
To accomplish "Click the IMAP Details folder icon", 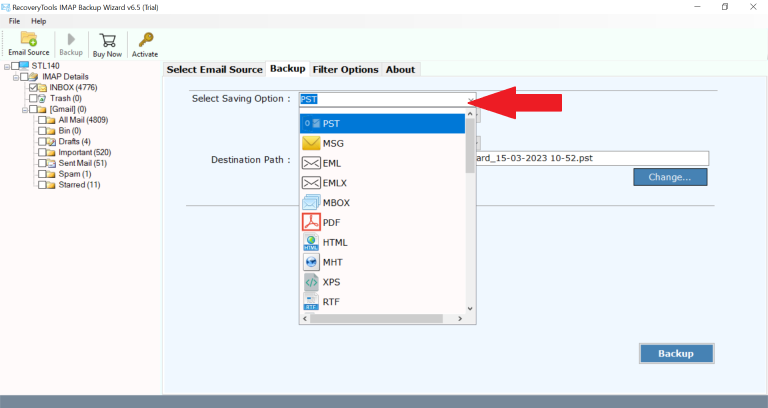I will pyautogui.click(x=33, y=77).
